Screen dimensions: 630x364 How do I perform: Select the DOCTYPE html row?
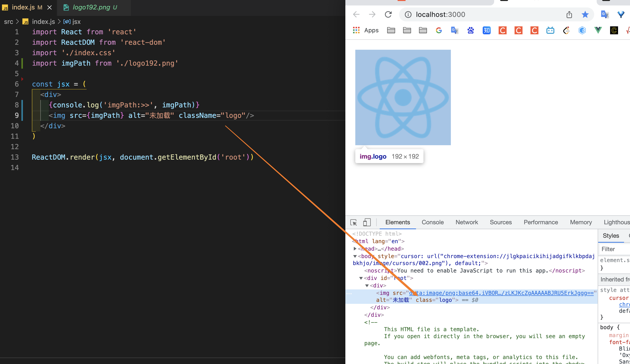[377, 234]
